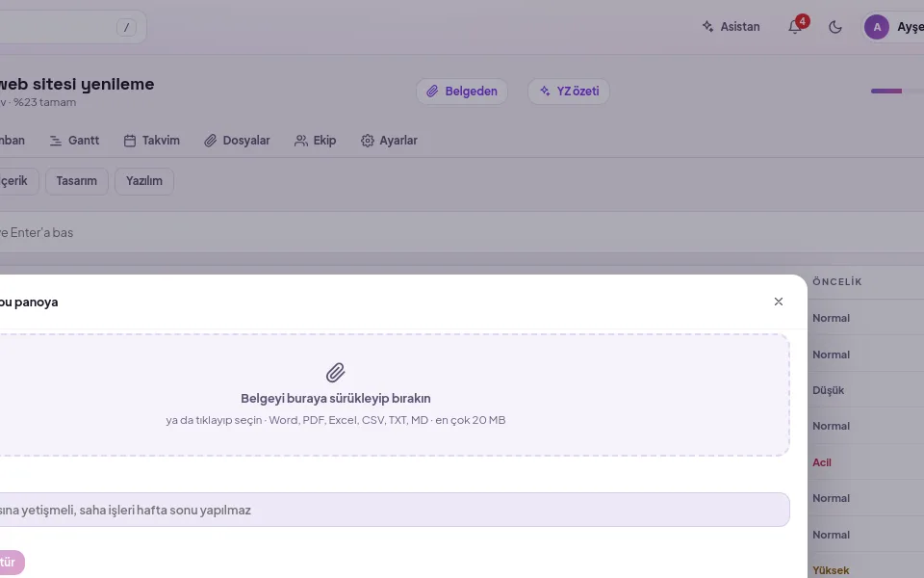Open the Dosyalar tab

(x=237, y=141)
